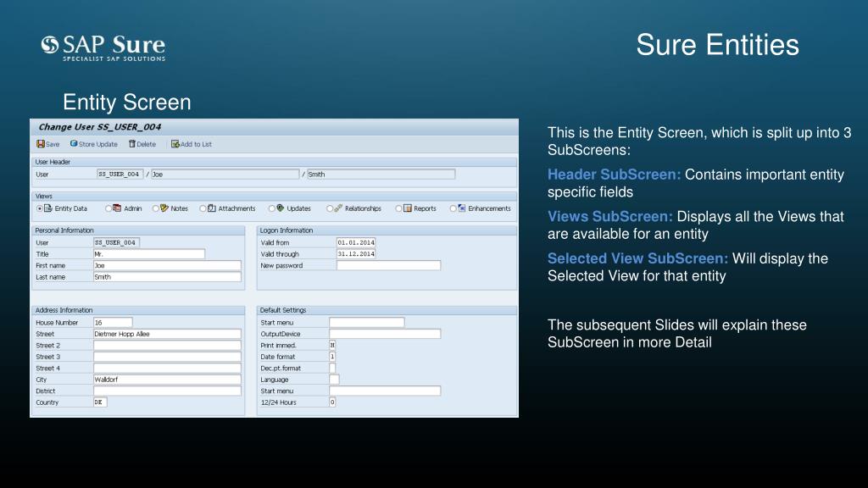Click the Relationships view icon
868x488 pixels.
(x=338, y=208)
